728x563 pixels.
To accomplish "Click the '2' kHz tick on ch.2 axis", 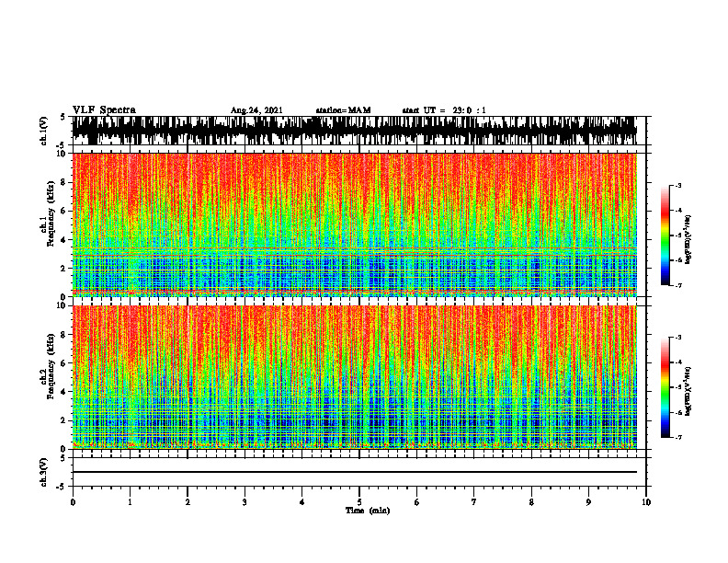I will [64, 420].
